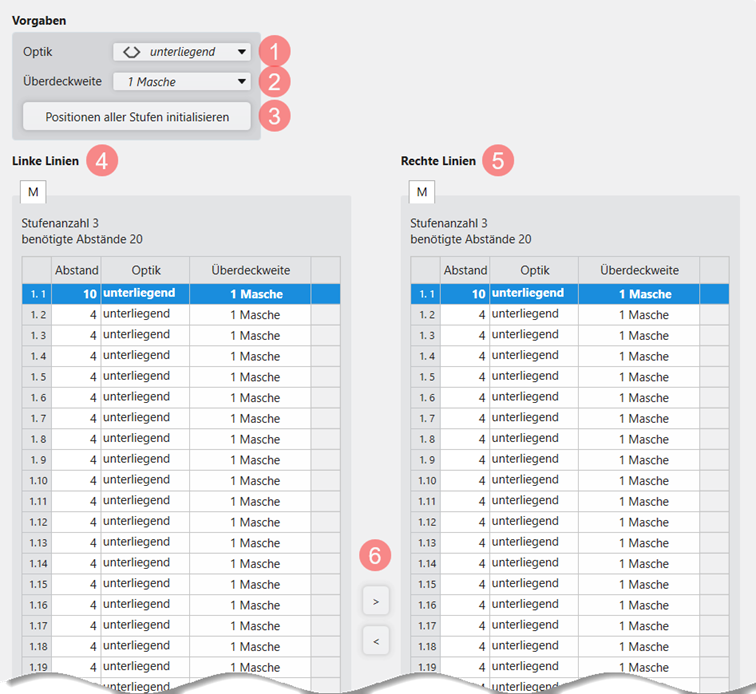Click Optik cell of right row 1.8
756x694 pixels.
(x=534, y=439)
